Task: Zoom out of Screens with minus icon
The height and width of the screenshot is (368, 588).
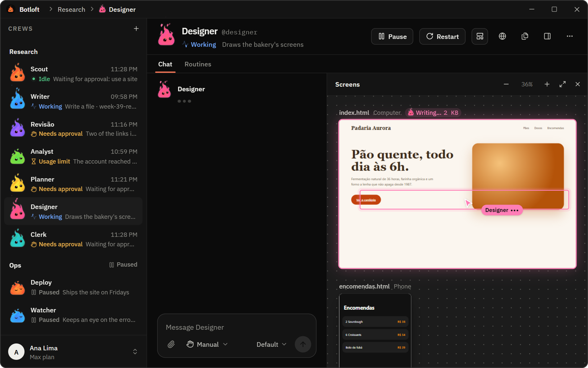Action: tap(506, 84)
